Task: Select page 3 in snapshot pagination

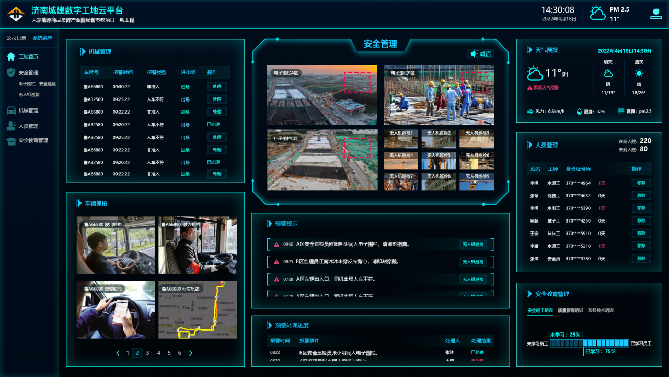Action: [x=147, y=353]
